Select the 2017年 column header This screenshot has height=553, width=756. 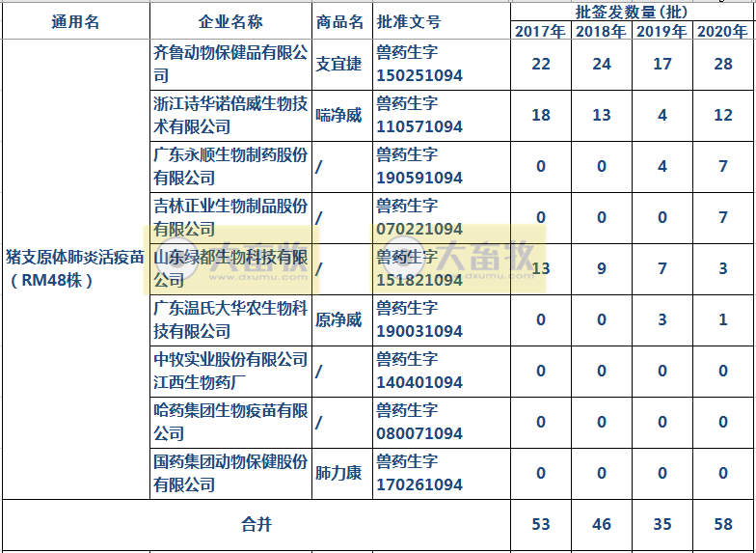tap(540, 32)
